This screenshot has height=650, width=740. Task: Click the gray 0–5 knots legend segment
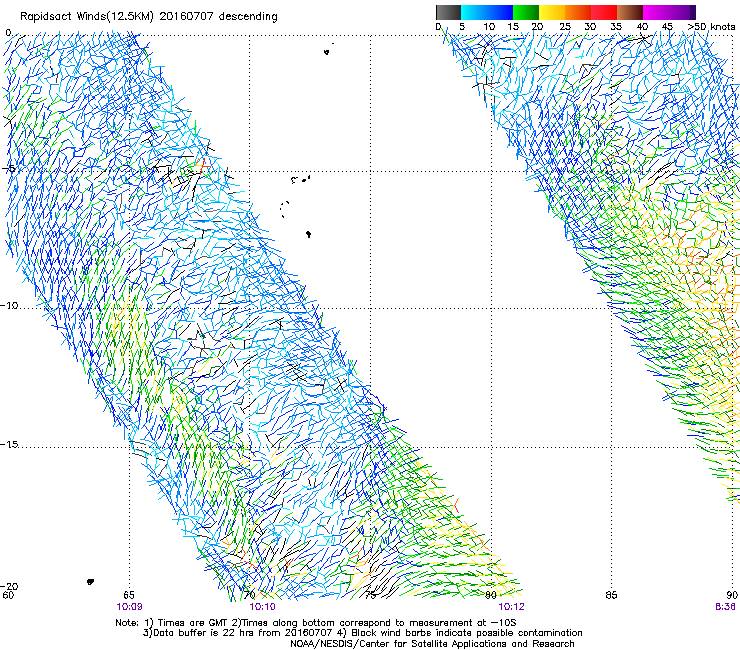coord(448,12)
